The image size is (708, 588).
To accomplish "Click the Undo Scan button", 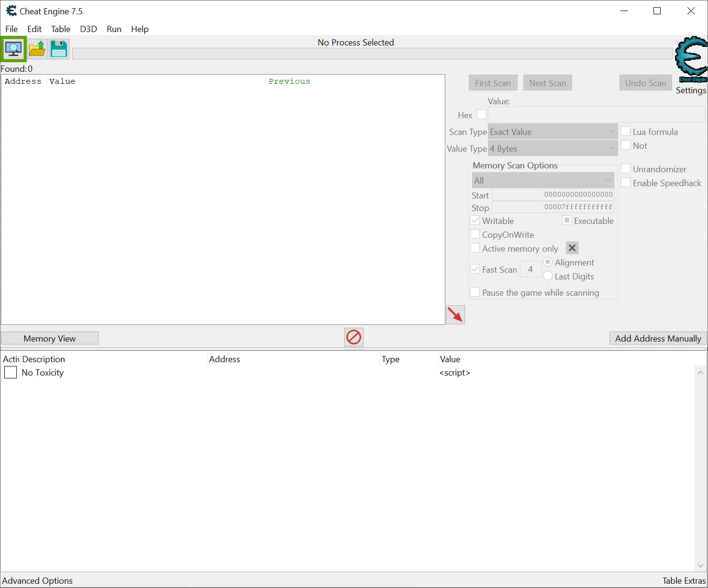I will pyautogui.click(x=645, y=83).
